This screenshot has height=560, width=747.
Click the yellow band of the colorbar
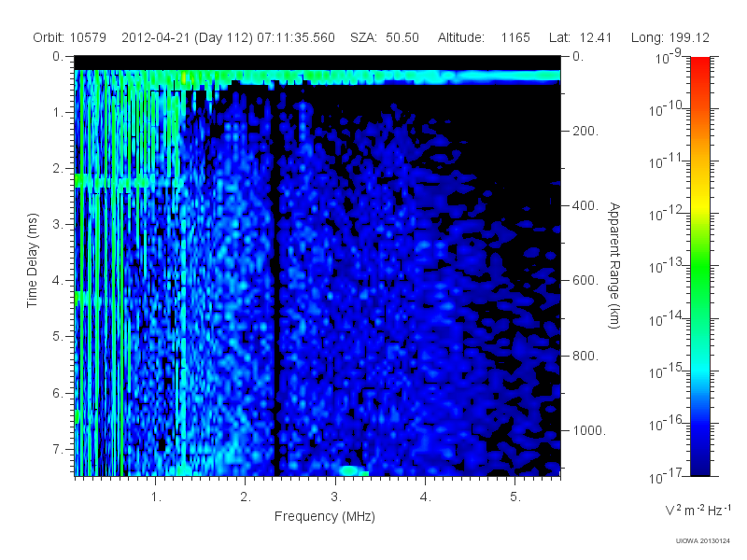tap(700, 204)
